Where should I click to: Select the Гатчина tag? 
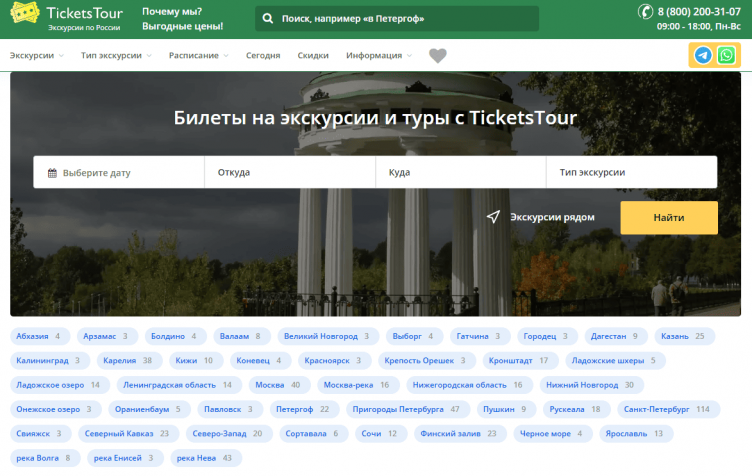pyautogui.click(x=481, y=336)
